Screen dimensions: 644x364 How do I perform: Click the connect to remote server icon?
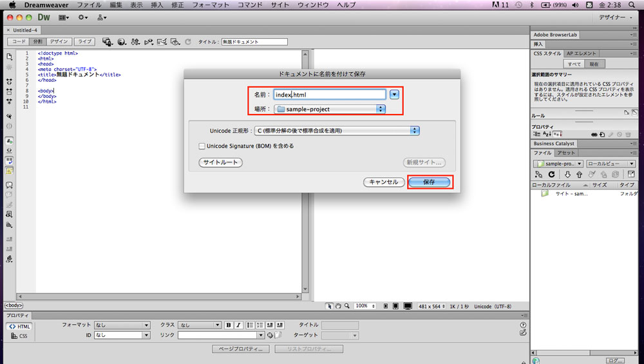pos(538,174)
